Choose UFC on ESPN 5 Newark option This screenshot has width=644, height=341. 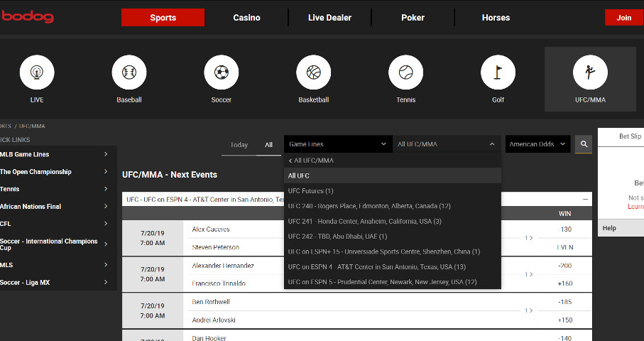pos(393,282)
